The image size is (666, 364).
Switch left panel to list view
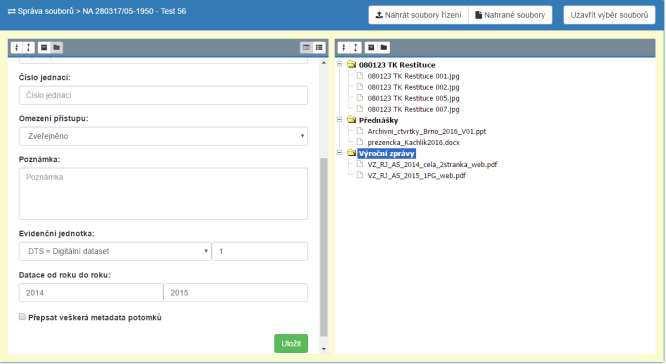pos(319,48)
